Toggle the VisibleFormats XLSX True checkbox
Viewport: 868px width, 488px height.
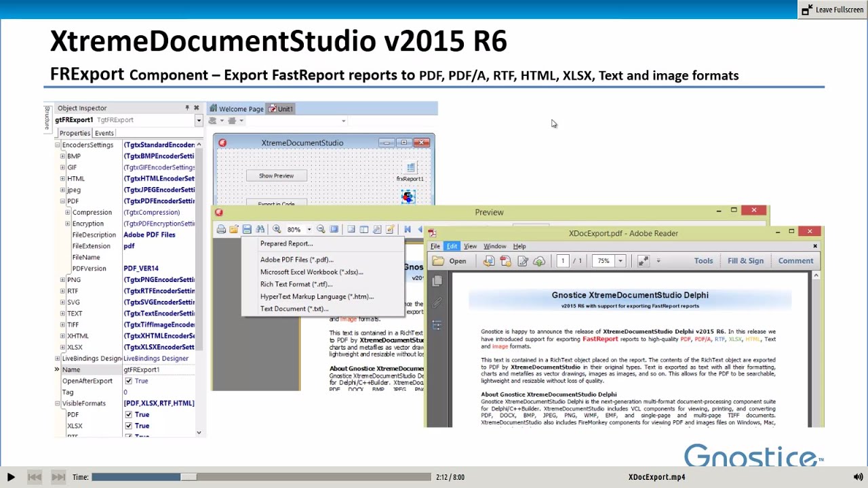(128, 426)
